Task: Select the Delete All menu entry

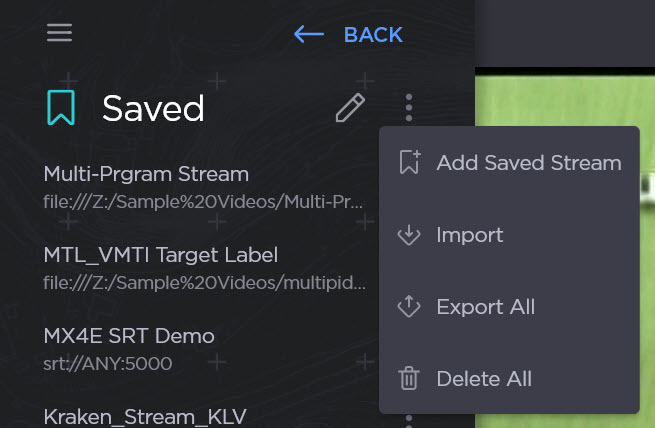Action: 484,379
